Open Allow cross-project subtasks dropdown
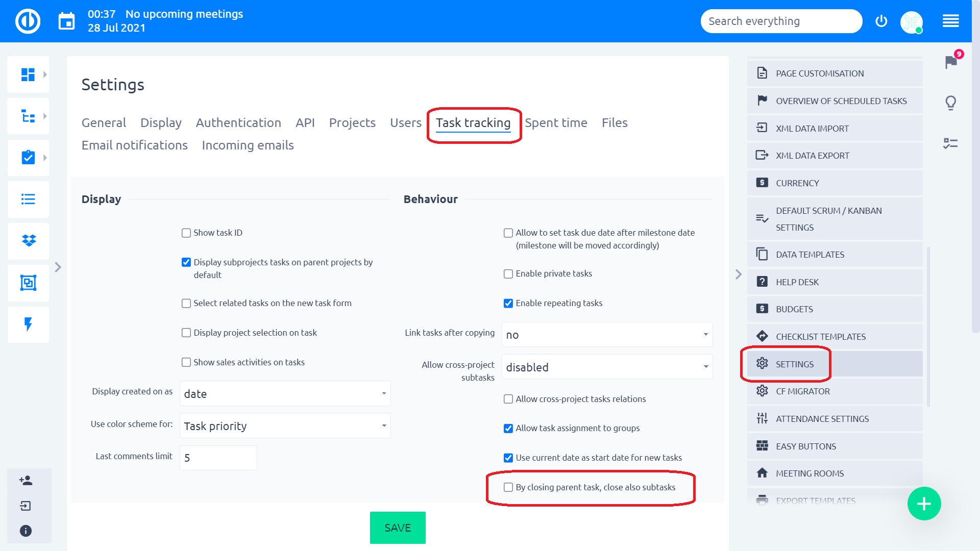Viewport: 980px width, 551px height. tap(607, 367)
